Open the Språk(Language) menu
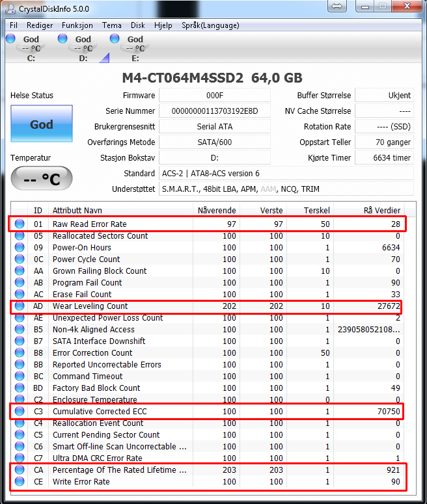 click(210, 25)
